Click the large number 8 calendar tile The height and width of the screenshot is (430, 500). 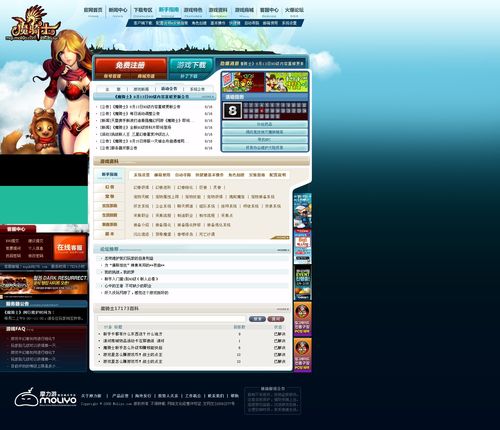pyautogui.click(x=232, y=110)
